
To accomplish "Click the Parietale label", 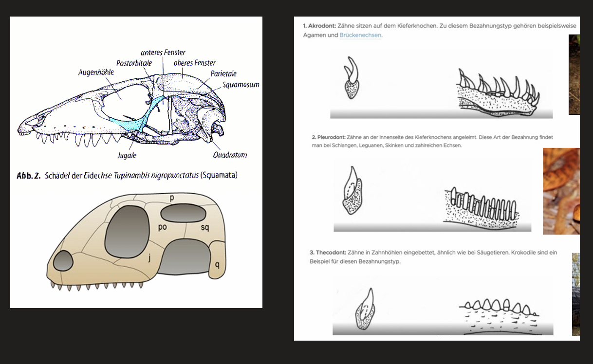I will coord(223,73).
